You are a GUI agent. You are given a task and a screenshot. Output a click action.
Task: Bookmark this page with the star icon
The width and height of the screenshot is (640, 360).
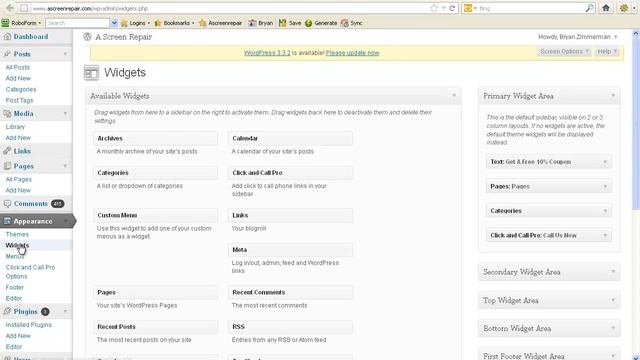(433, 8)
